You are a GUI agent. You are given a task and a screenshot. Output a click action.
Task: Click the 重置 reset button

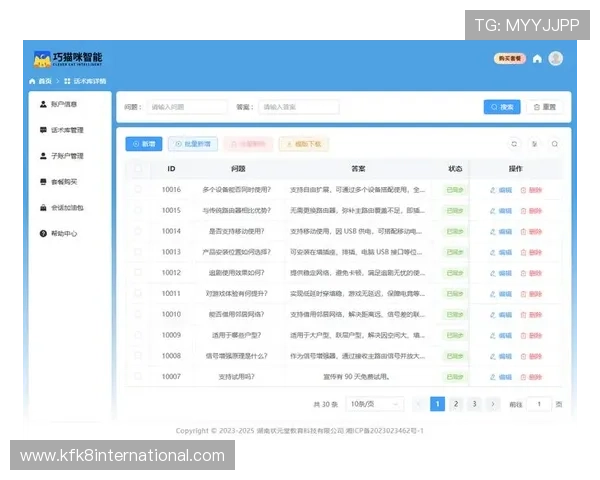pos(545,107)
